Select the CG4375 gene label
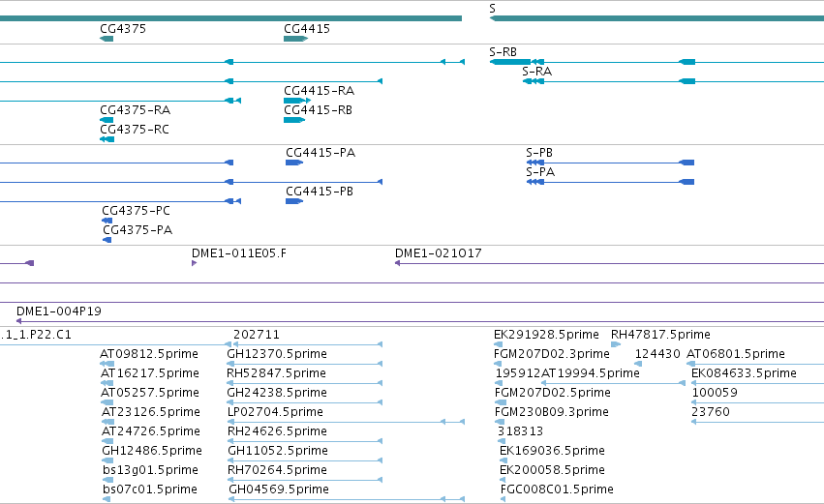Image resolution: width=824 pixels, height=504 pixels. 123,29
